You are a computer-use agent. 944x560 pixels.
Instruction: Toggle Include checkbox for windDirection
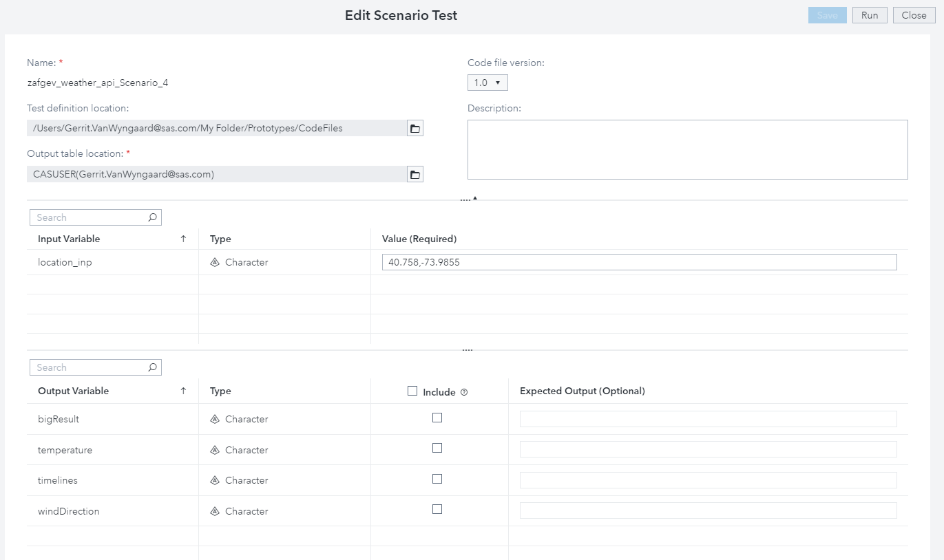[x=437, y=509]
